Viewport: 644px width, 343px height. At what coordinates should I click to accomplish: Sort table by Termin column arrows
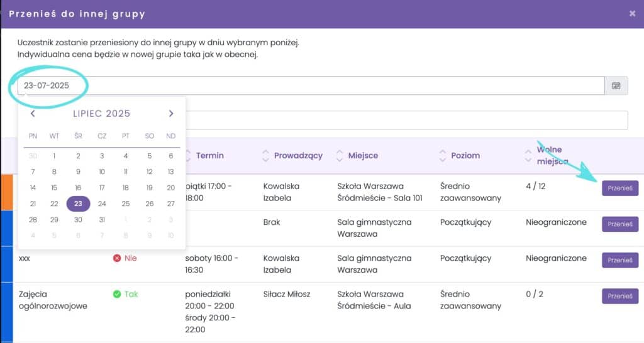point(187,156)
